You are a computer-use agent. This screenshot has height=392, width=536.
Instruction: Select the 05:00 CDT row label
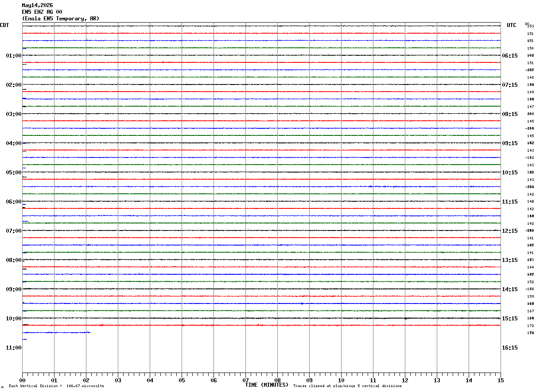[13, 173]
